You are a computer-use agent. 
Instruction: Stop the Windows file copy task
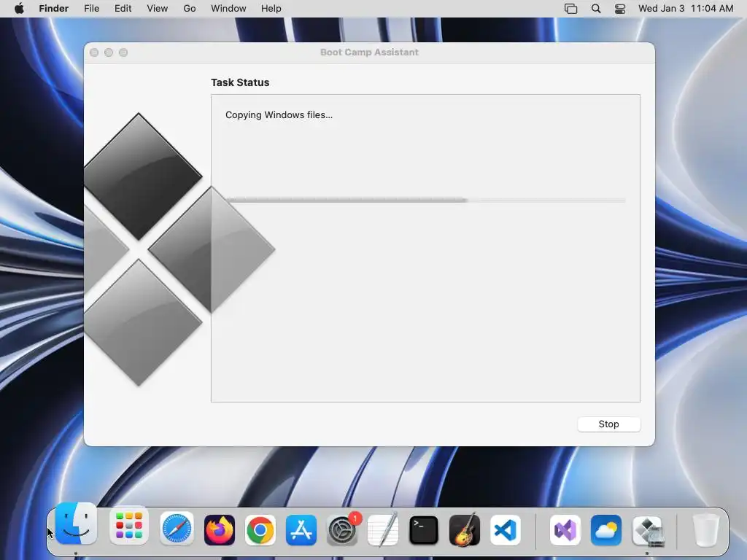pyautogui.click(x=608, y=424)
